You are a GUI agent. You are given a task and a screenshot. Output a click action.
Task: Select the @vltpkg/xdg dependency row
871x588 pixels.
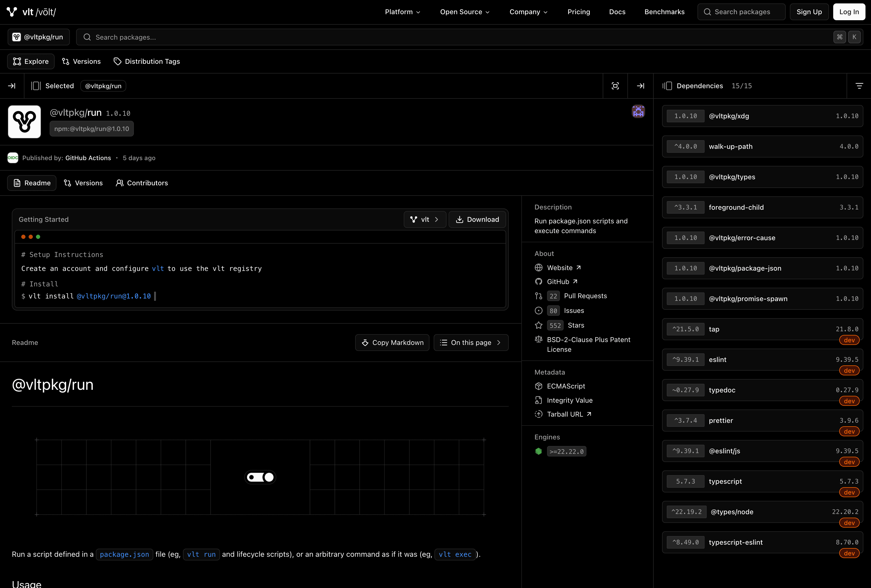point(762,116)
